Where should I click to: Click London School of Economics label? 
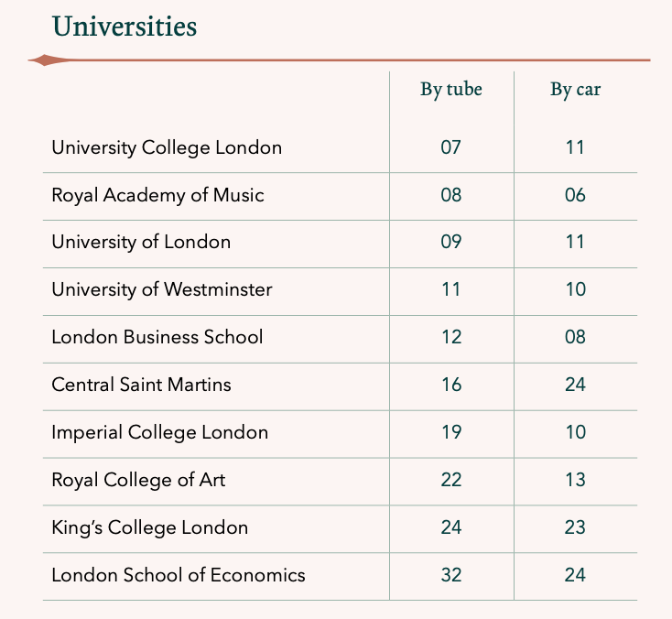[179, 575]
